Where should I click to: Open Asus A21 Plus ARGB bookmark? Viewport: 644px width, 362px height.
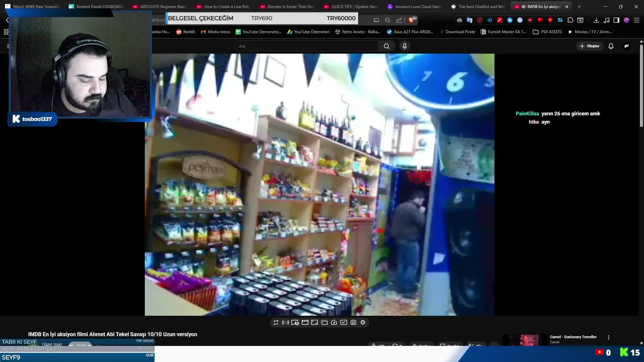(410, 32)
